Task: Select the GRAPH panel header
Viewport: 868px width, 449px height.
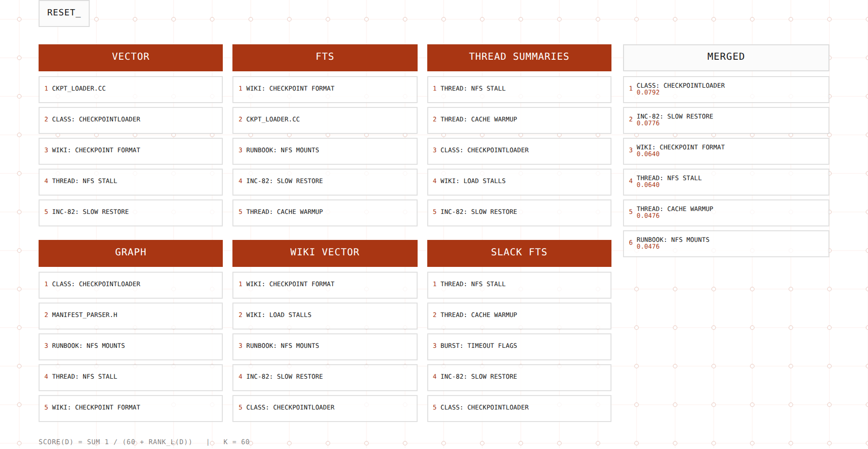Action: 131,253
